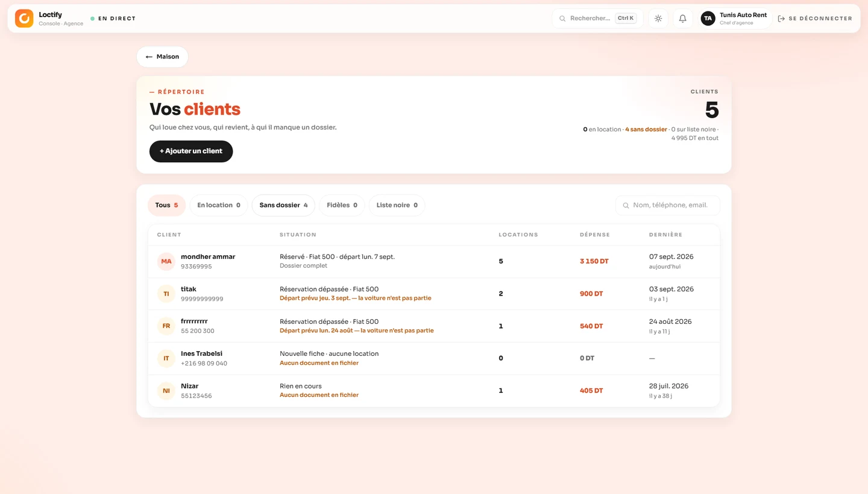Open client Nizar
The height and width of the screenshot is (494, 868).
(433, 391)
